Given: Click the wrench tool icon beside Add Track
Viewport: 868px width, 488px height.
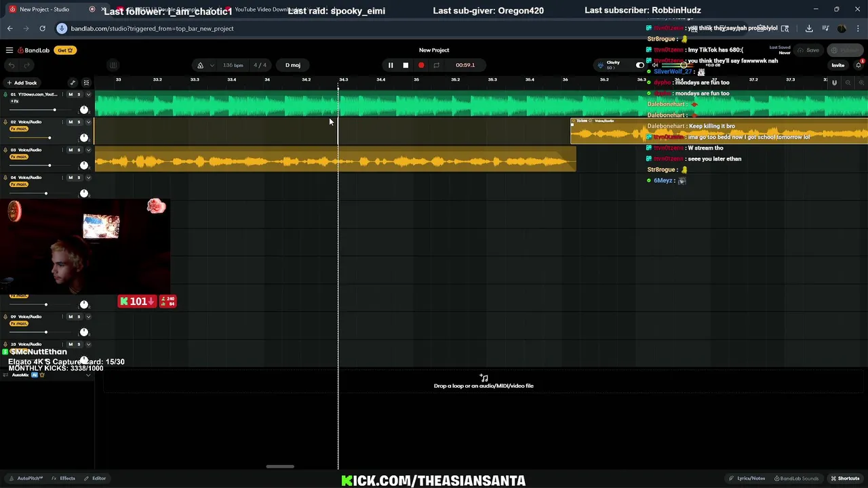Looking at the screenshot, I should pyautogui.click(x=73, y=83).
